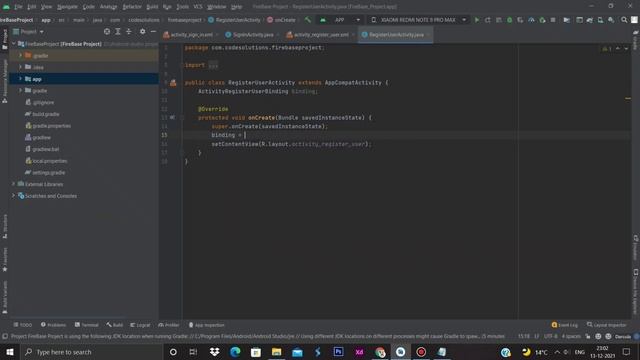640x360 pixels.
Task: Open the Project view selector dropdown
Action: click(x=28, y=31)
